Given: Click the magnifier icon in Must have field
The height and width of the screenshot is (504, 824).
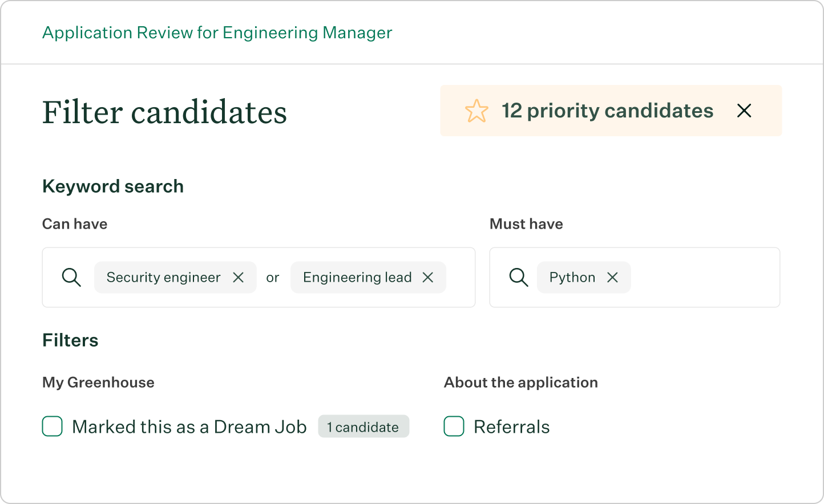Looking at the screenshot, I should coord(519,278).
